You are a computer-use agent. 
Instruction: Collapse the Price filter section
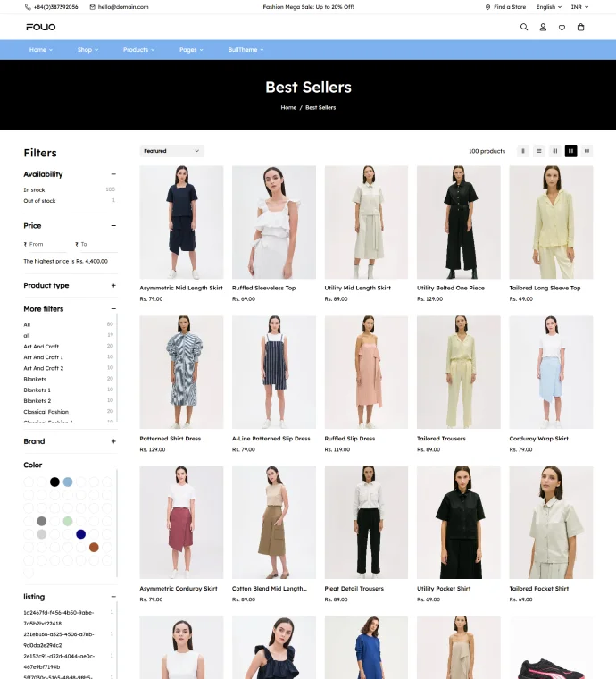113,226
